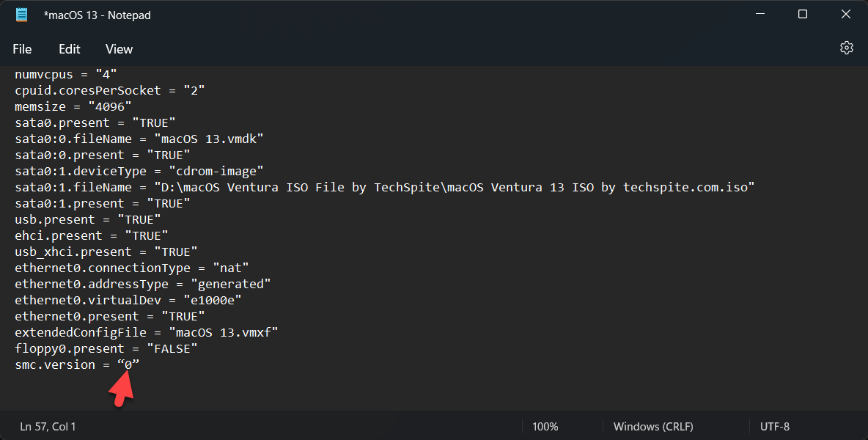Click on the memsize = "4096" line

click(x=73, y=106)
